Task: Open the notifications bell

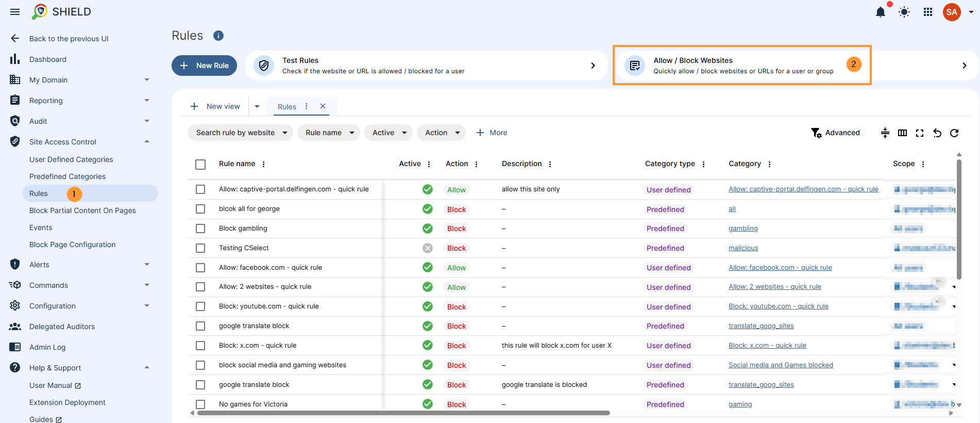Action: coord(881,12)
